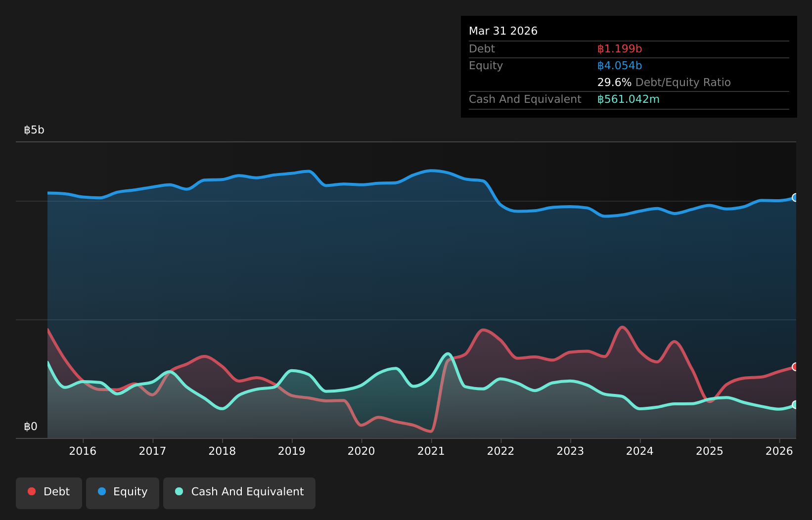Toggle the Debt series in the legend
The width and height of the screenshot is (812, 520).
(49, 493)
